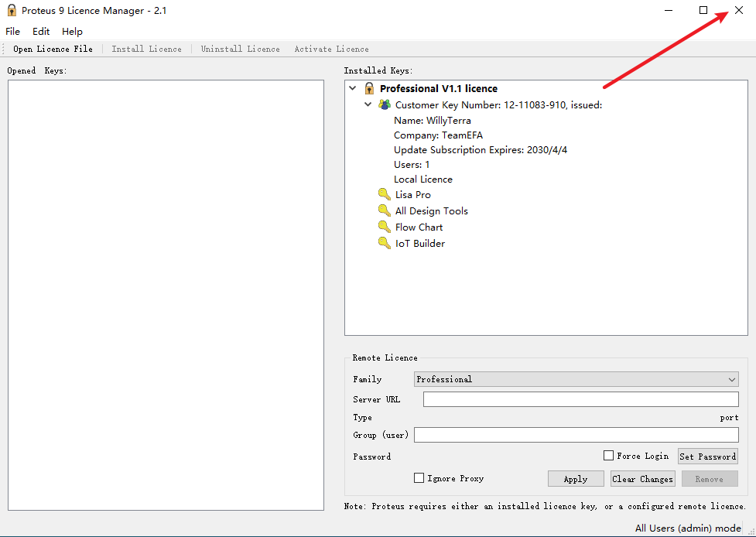Select the Lisa Pro key icon
756x537 pixels.
pos(385,194)
